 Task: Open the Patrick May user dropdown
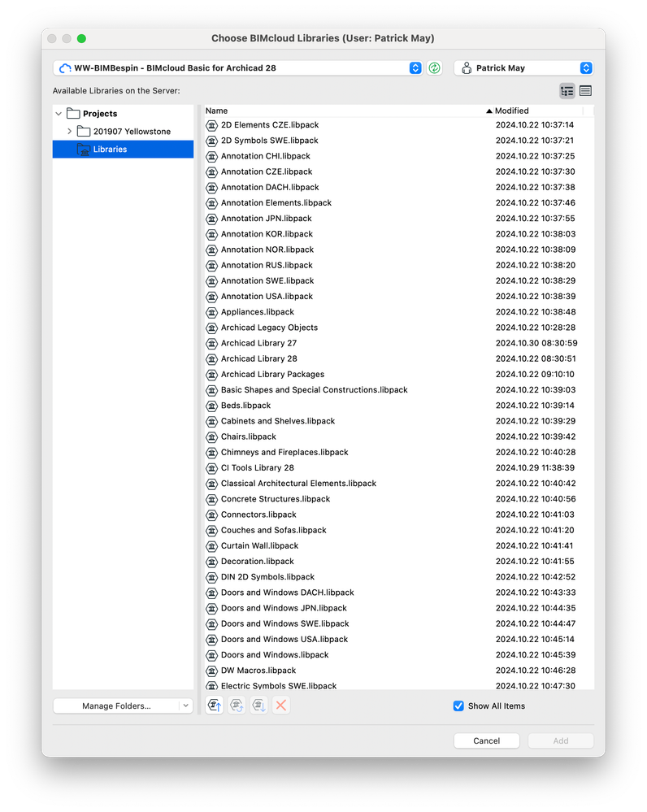click(x=586, y=67)
